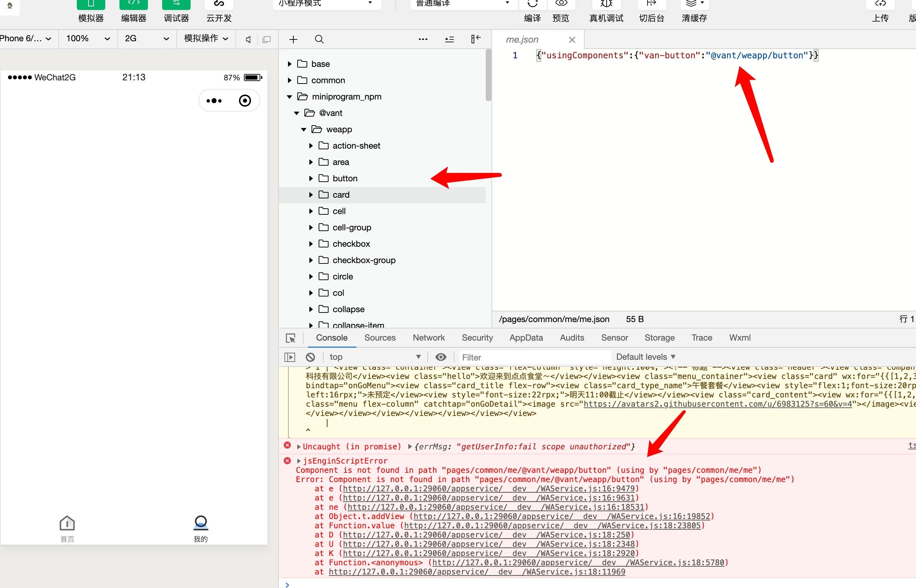Switch to the AppData tab

point(526,337)
